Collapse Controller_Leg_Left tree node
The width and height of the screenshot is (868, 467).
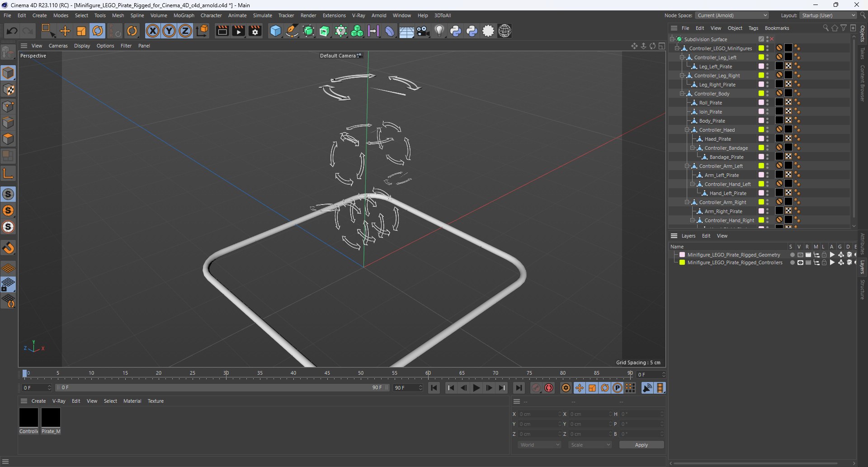click(x=682, y=57)
